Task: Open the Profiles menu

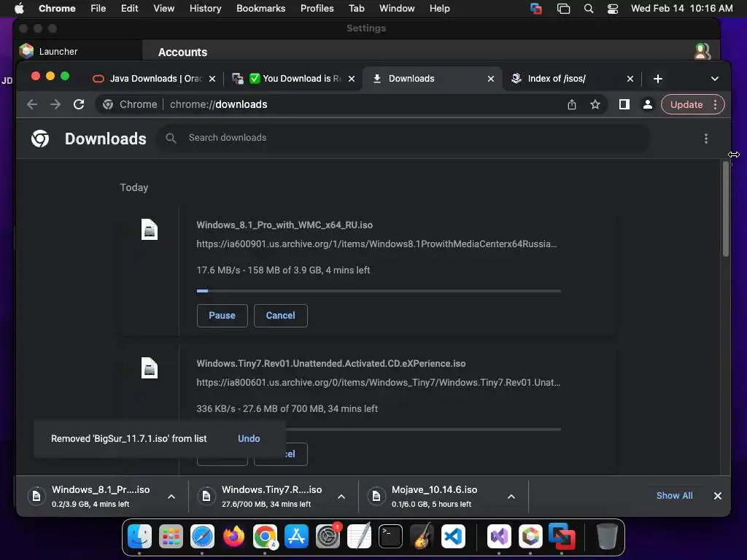Action: 317,9
